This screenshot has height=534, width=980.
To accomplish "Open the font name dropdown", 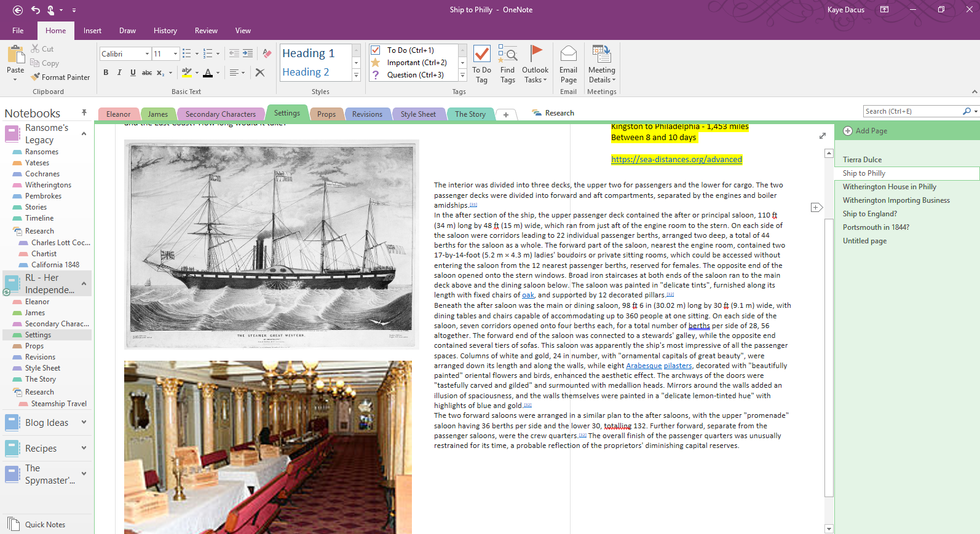I will [x=147, y=54].
